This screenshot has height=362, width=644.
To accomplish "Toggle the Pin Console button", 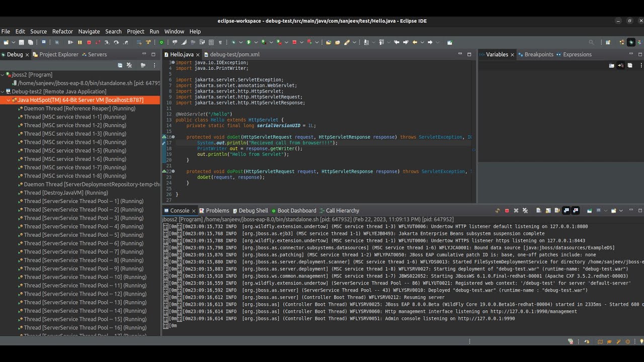I will [589, 211].
